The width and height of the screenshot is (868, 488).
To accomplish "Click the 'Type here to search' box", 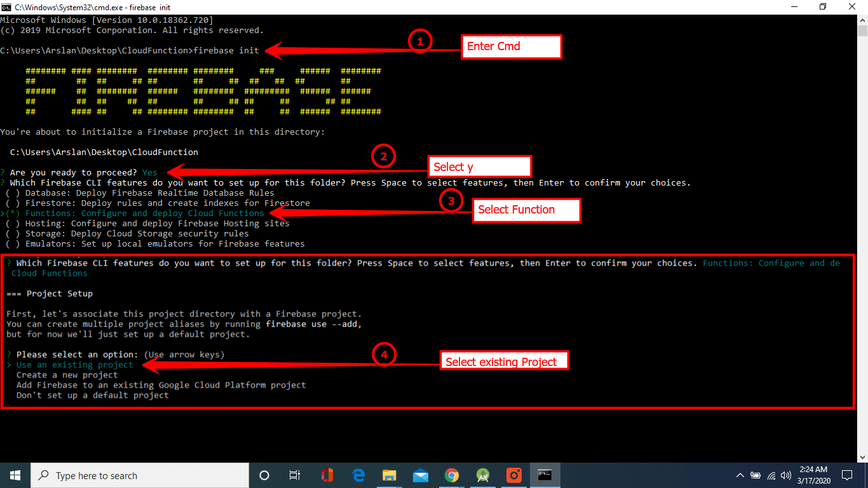I will (140, 475).
